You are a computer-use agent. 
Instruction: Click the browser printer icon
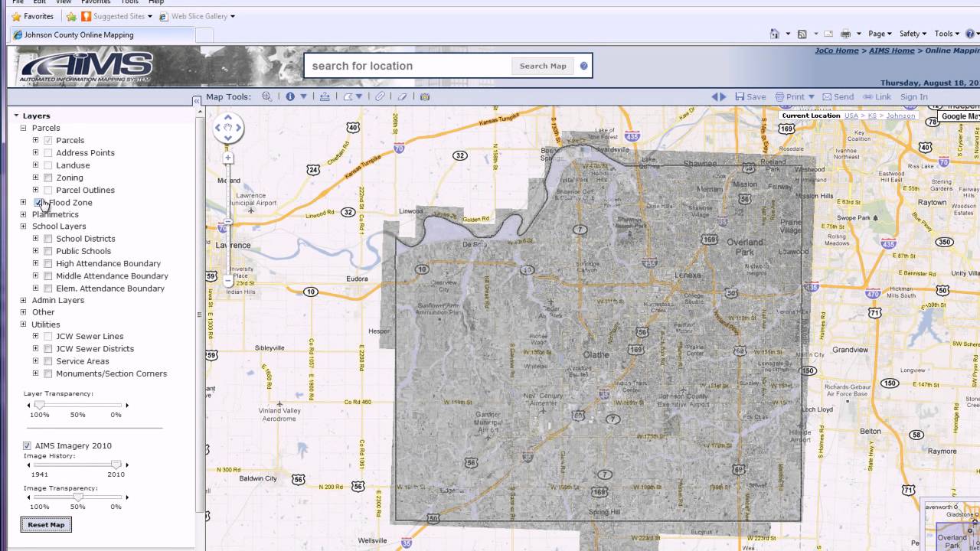coord(846,34)
